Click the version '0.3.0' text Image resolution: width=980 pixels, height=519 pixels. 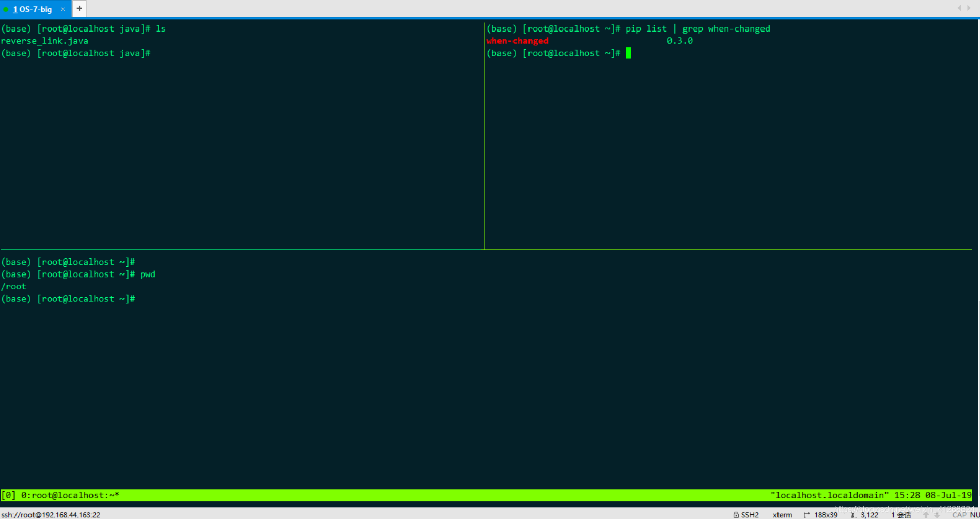[679, 41]
